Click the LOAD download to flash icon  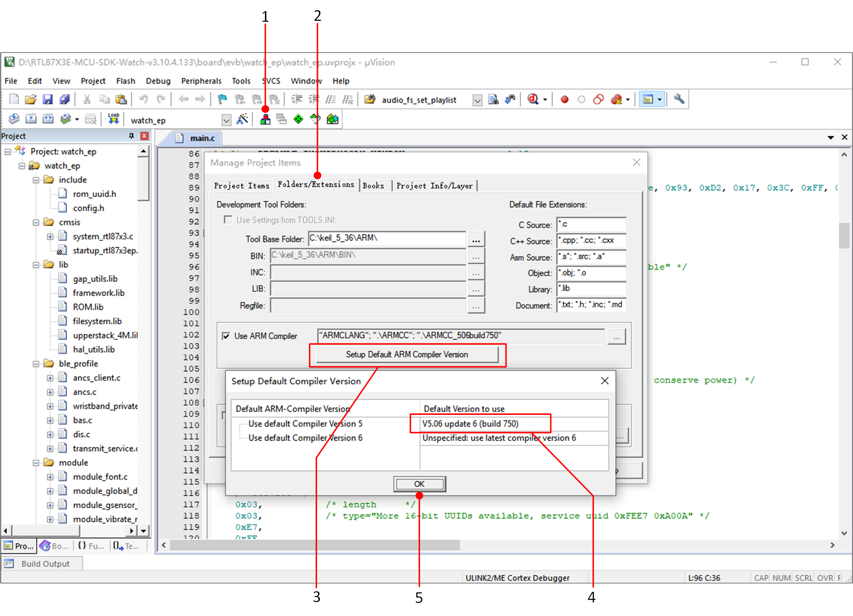click(x=113, y=119)
